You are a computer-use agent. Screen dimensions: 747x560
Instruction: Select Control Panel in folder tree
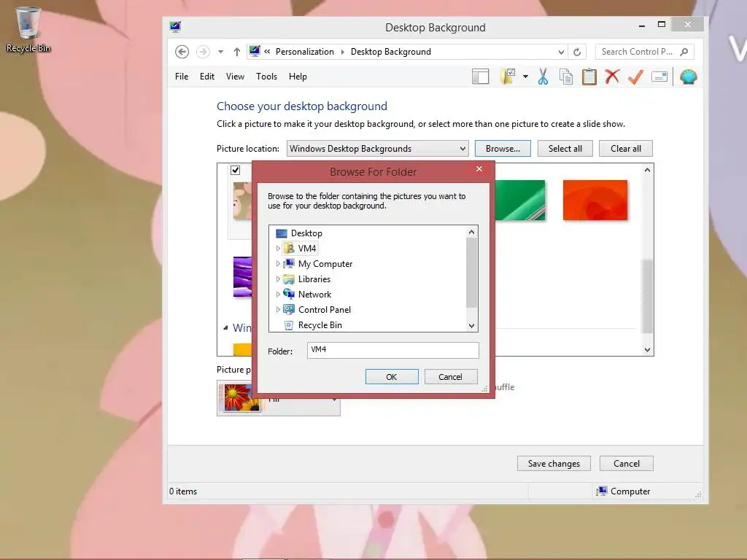click(325, 309)
